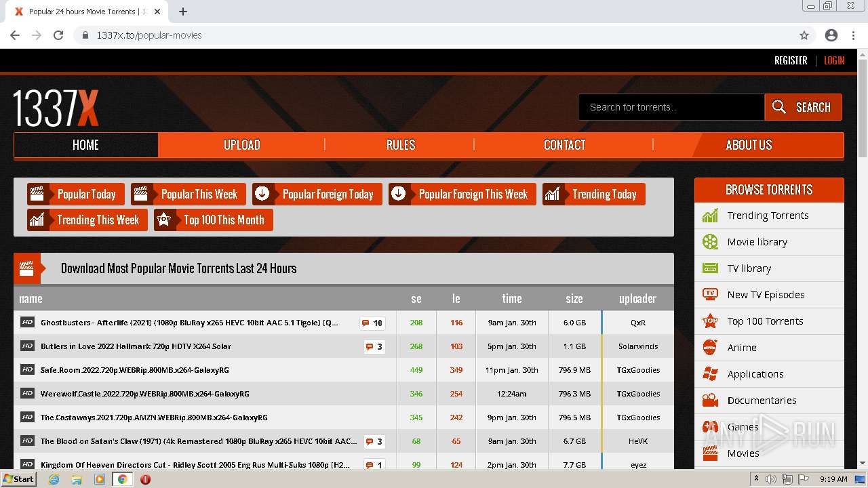Click the Games controller icon
The image size is (868, 488).
coord(710,427)
